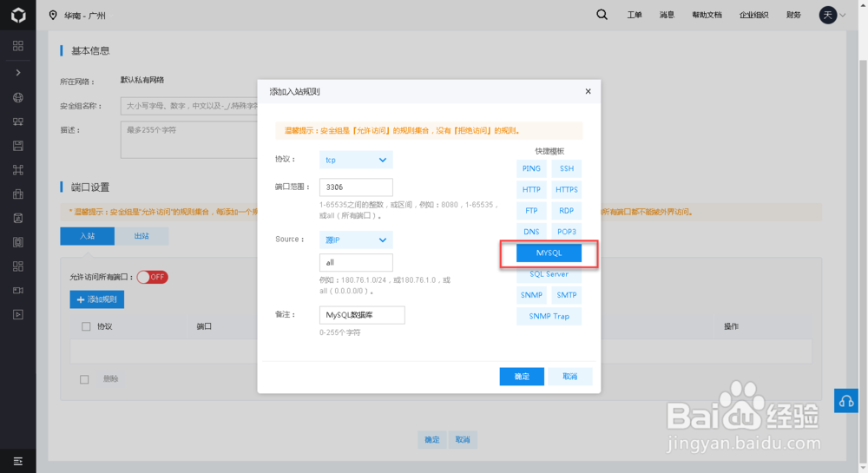Click the cloud console logo icon
The width and height of the screenshot is (868, 473).
point(18,15)
